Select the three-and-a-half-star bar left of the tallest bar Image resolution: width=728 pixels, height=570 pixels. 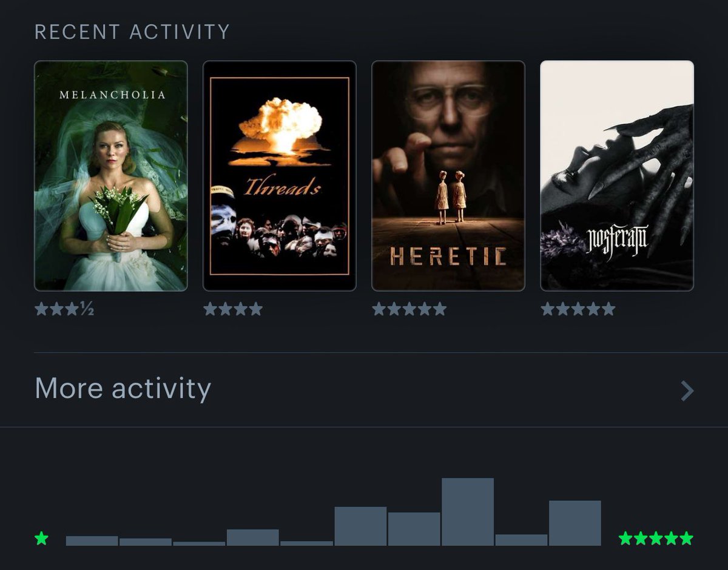tap(414, 529)
